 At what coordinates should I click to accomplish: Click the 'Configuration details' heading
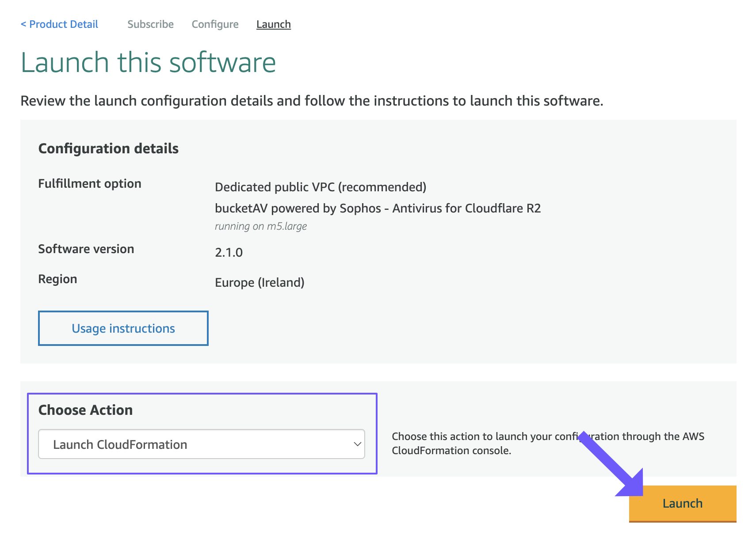pos(108,148)
